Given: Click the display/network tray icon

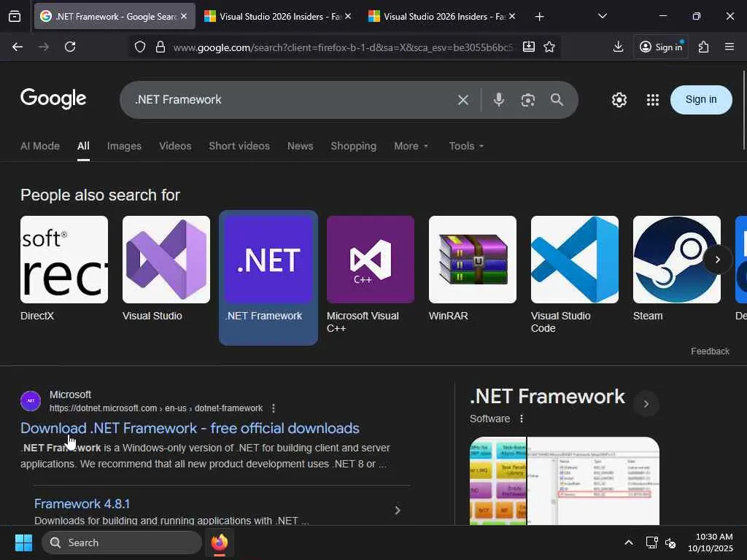Looking at the screenshot, I should (x=651, y=542).
